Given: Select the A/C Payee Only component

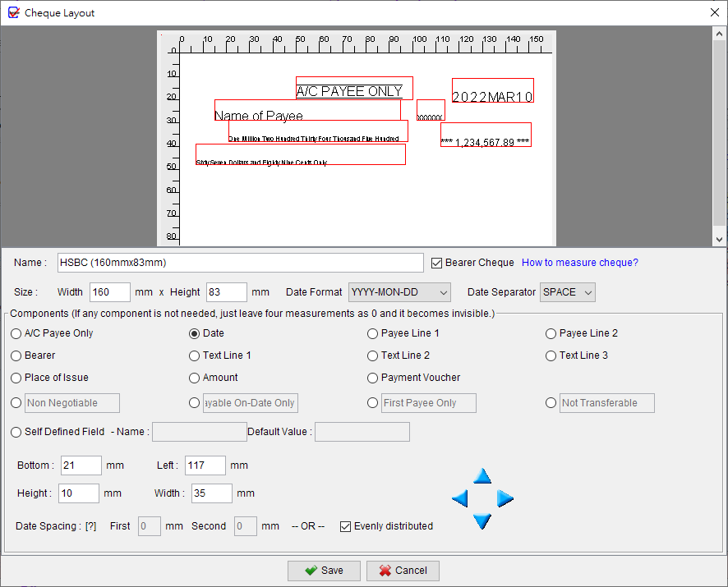Looking at the screenshot, I should (x=16, y=333).
